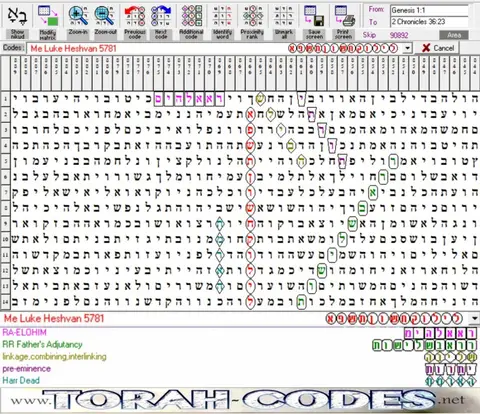Click the magenta Hebrew letters beside RA-ELOHIM
The image size is (480, 414).
click(440, 333)
